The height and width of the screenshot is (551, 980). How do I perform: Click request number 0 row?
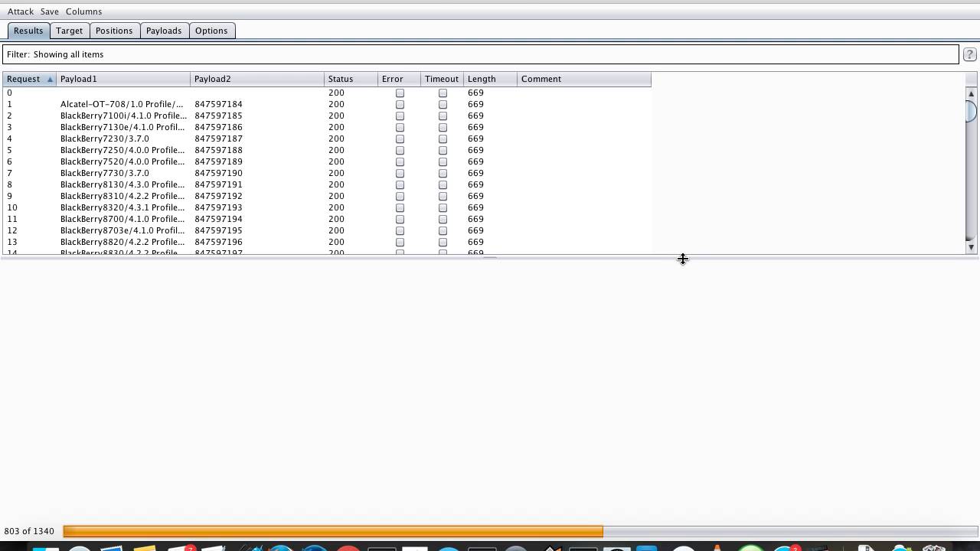tap(327, 93)
